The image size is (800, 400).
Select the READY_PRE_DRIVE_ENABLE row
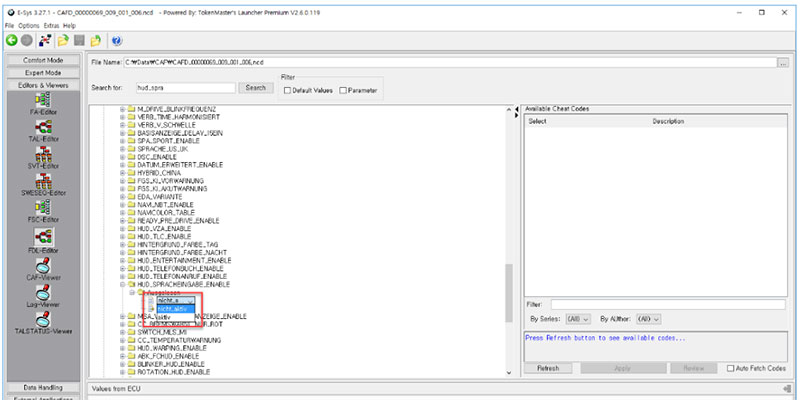pos(178,221)
